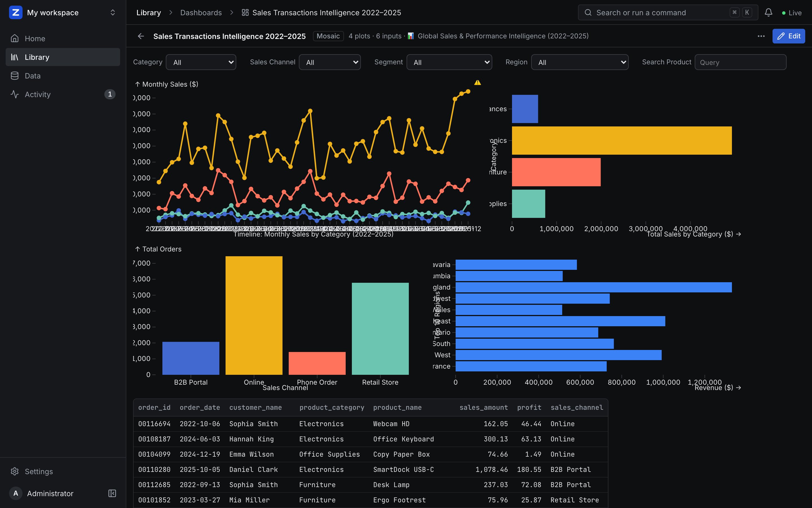Click the Live status indicator
Image resolution: width=812 pixels, height=508 pixels.
click(791, 13)
